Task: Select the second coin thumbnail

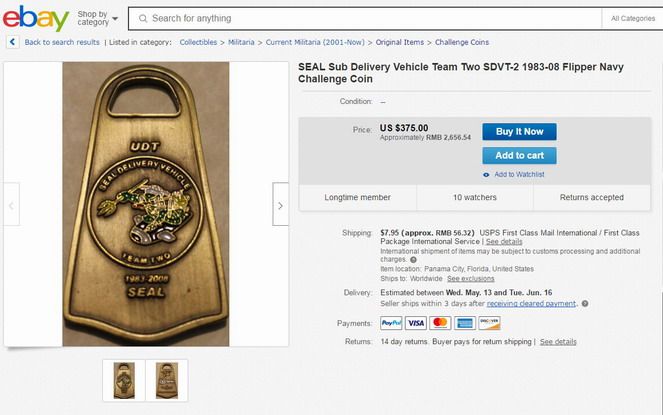Action: tap(167, 380)
